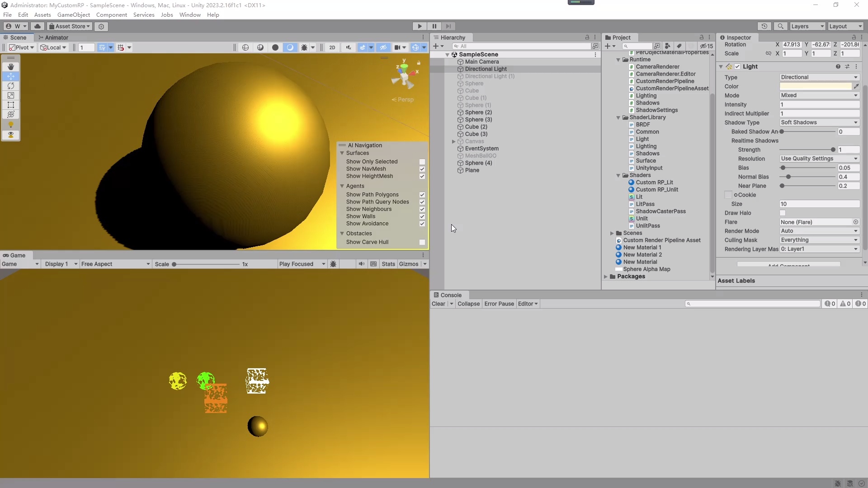The height and width of the screenshot is (488, 868).
Task: Open the GameObject menu
Action: 73,15
